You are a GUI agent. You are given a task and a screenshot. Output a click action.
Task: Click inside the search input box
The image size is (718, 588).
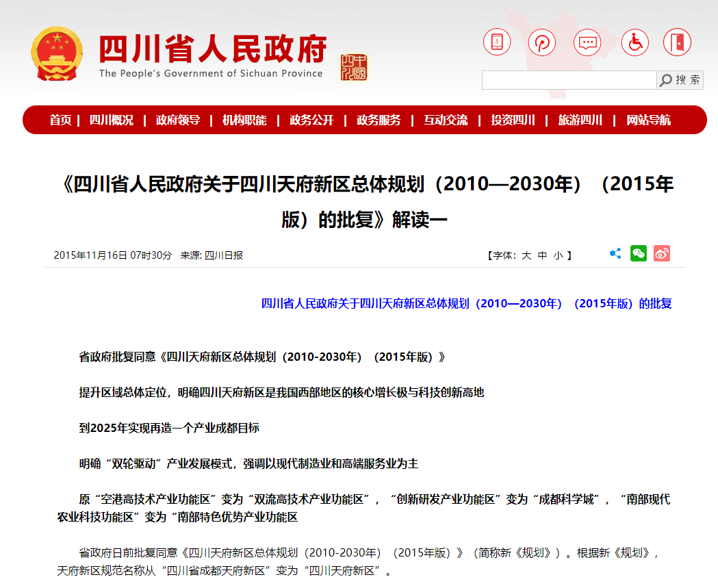tap(568, 80)
